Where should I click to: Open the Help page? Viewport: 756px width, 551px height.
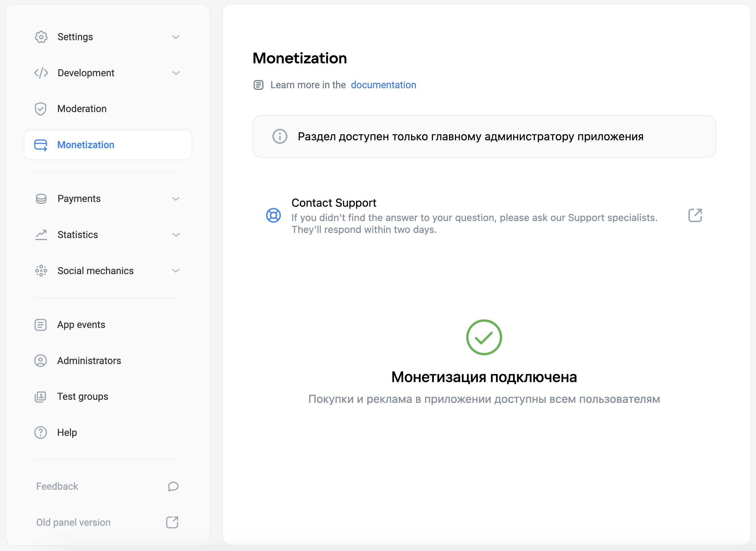(x=108, y=432)
